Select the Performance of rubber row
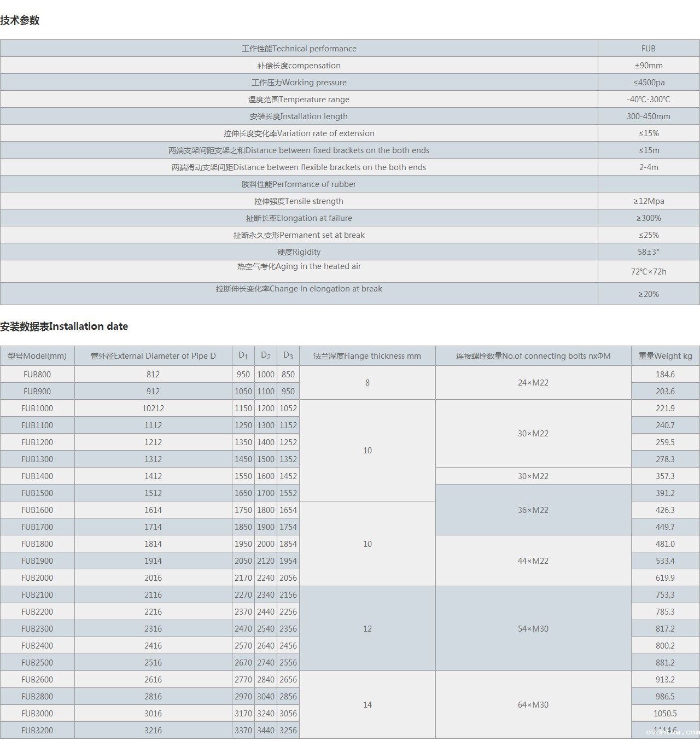The width and height of the screenshot is (700, 741). coord(299,184)
